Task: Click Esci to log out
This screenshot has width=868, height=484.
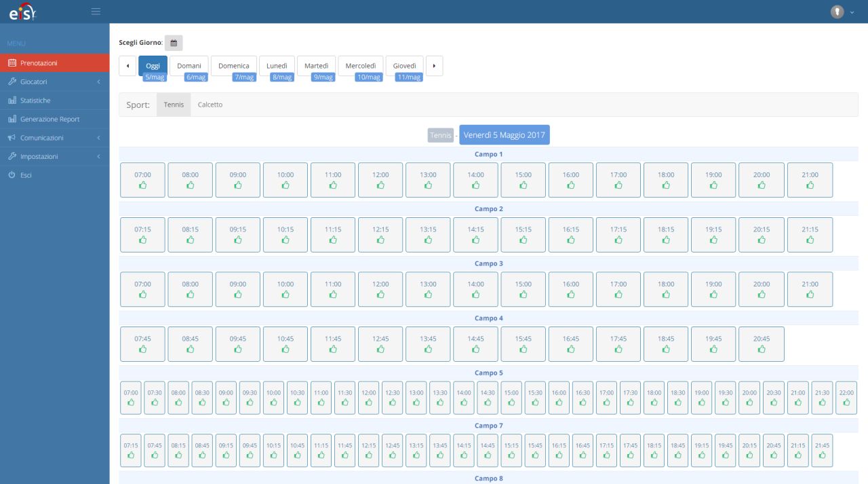Action: pyautogui.click(x=54, y=175)
